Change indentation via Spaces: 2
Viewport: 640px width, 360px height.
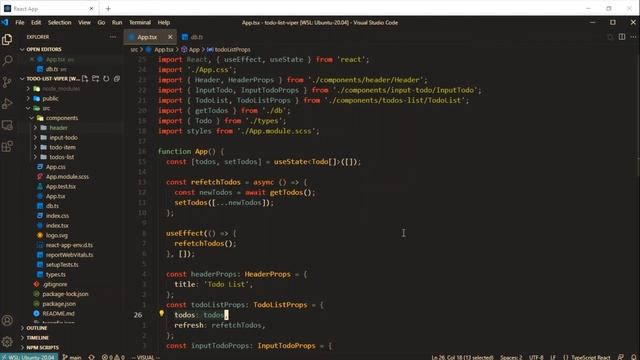[x=511, y=357]
